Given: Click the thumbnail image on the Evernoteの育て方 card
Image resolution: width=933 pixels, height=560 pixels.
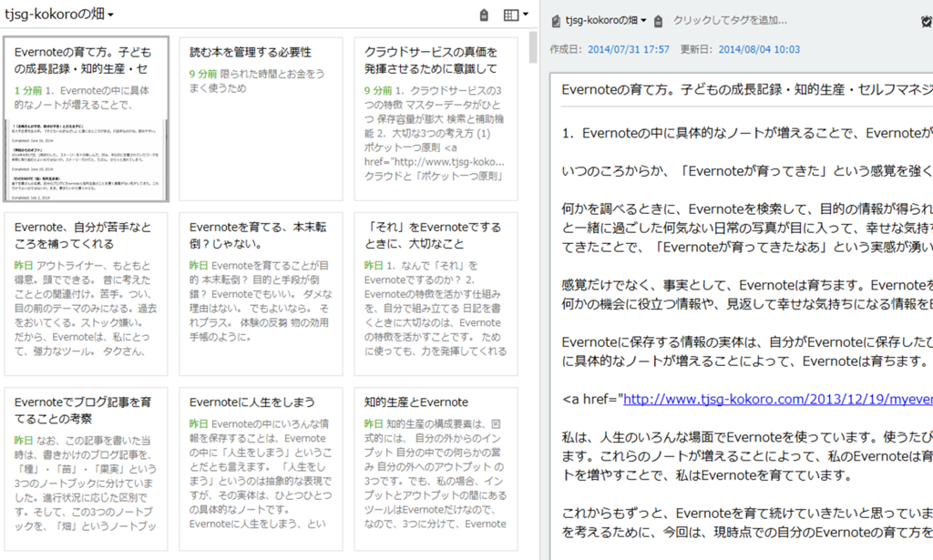Looking at the screenshot, I should click(86, 159).
